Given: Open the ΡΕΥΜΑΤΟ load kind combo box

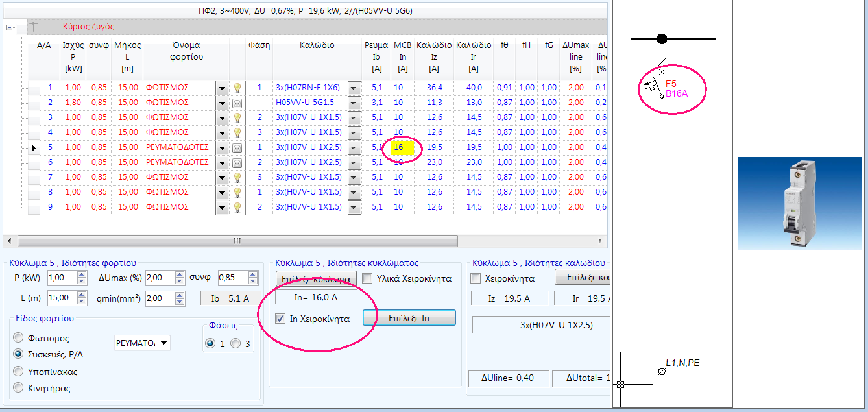Looking at the screenshot, I should [163, 343].
